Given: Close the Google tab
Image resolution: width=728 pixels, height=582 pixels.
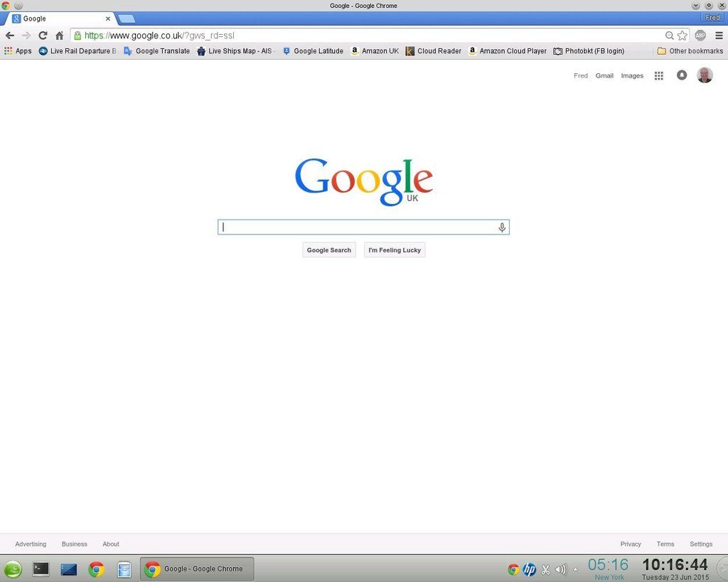Looking at the screenshot, I should pyautogui.click(x=108, y=18).
